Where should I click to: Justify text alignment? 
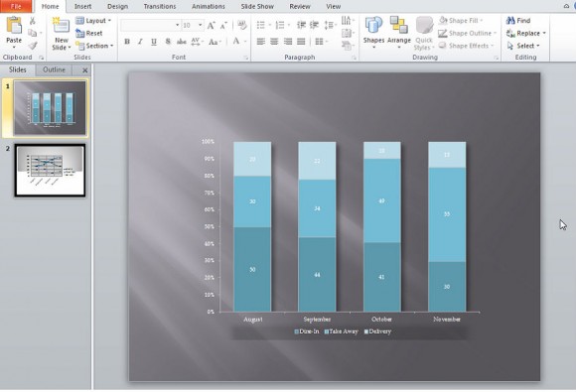(x=301, y=42)
